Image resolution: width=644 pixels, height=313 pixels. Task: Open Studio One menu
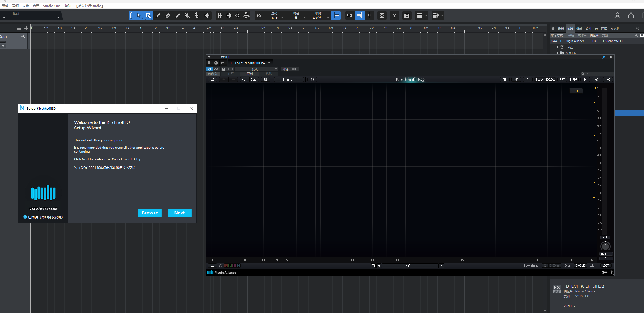pyautogui.click(x=52, y=6)
